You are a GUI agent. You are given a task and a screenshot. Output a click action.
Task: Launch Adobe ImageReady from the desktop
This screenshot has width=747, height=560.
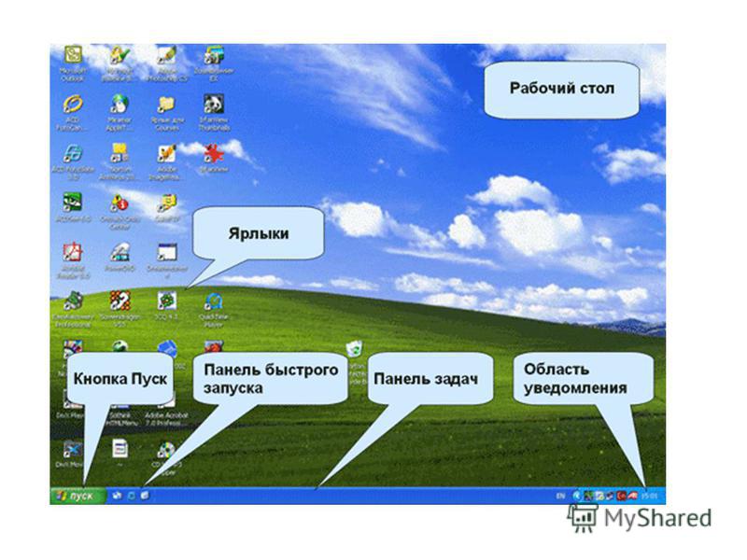click(x=167, y=153)
